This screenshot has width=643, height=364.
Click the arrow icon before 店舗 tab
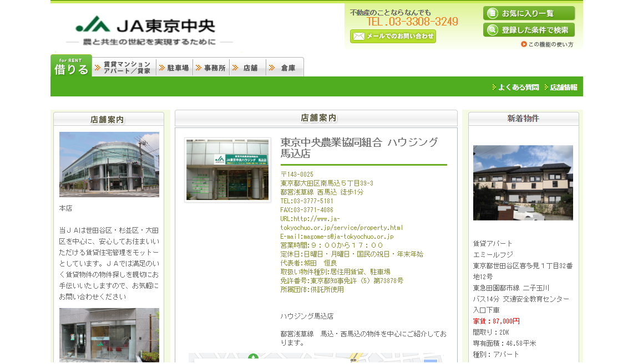[x=235, y=68]
